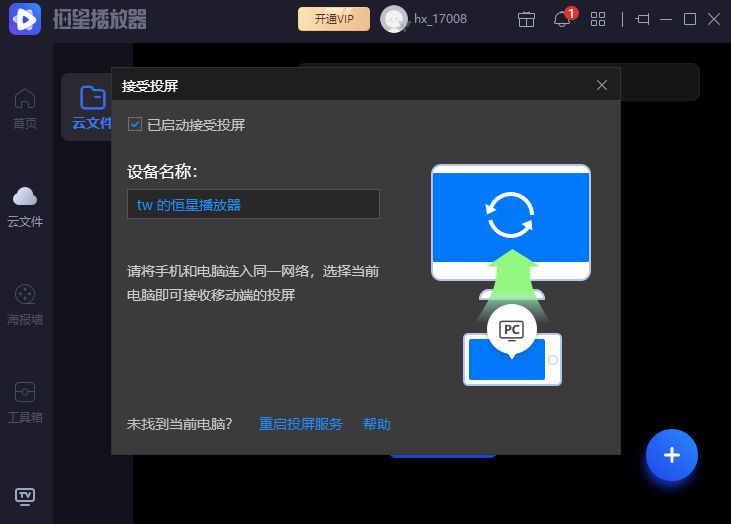
Task: Go to 首页 in sidebar
Action: (x=25, y=109)
